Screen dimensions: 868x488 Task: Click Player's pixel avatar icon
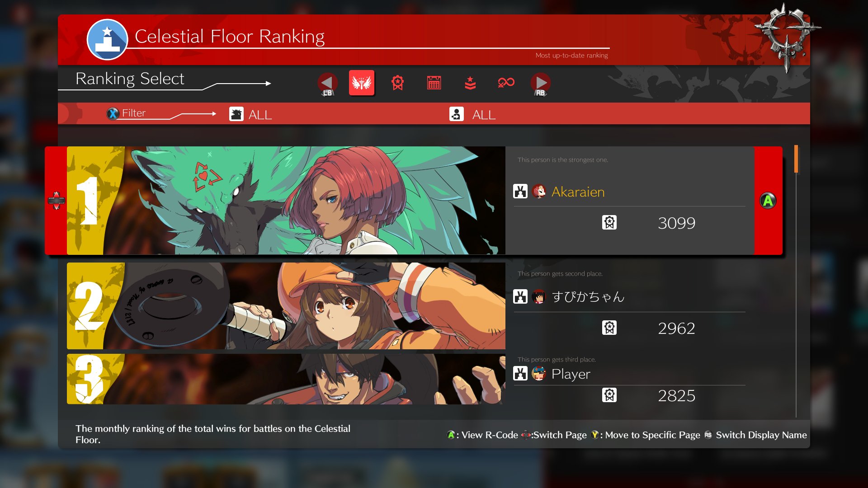[539, 373]
